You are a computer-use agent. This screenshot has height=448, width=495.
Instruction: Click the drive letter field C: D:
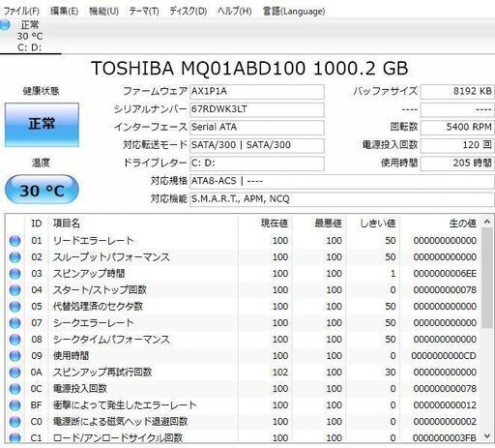[x=257, y=164]
